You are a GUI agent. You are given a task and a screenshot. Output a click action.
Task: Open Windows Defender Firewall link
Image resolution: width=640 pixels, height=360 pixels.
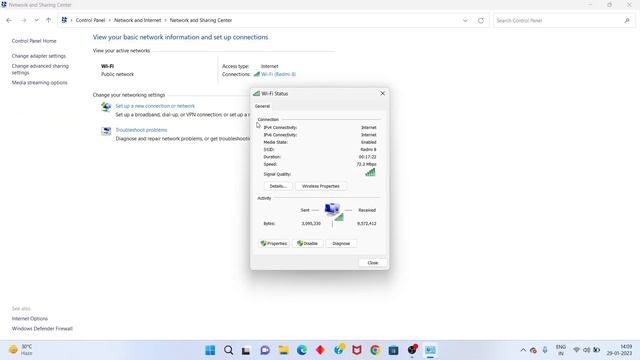click(42, 329)
